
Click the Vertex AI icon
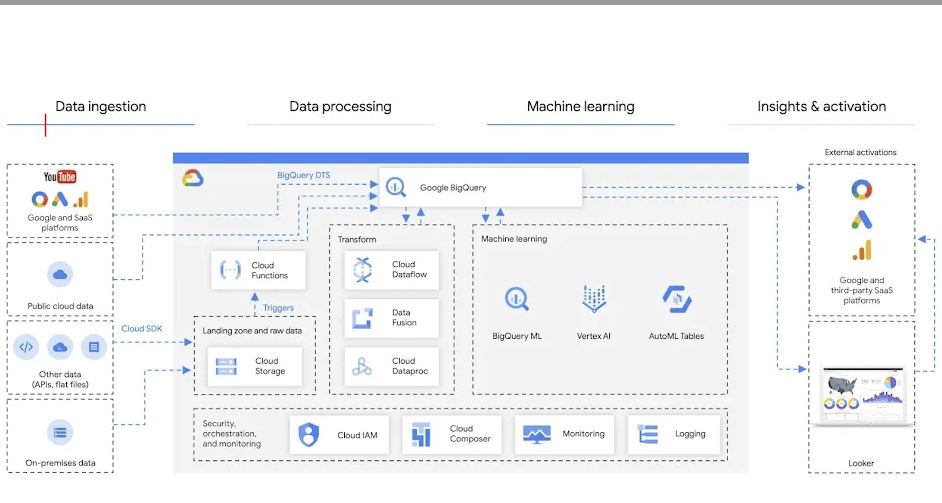click(x=594, y=299)
